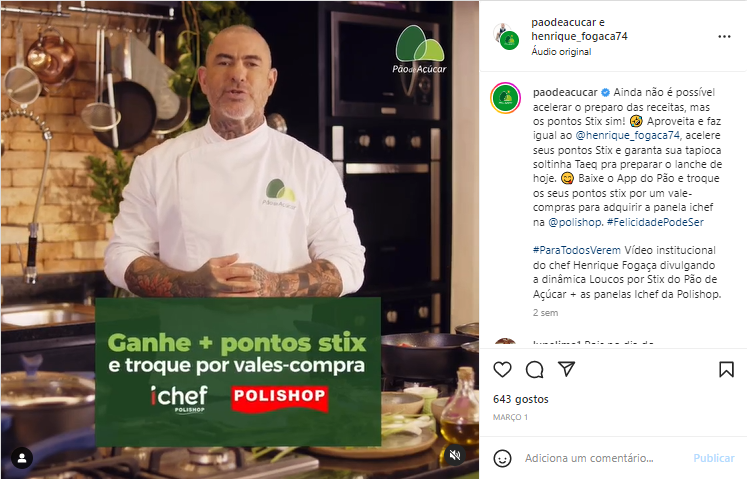Open the combined profile avatar in header
The width and height of the screenshot is (747, 479).
(x=506, y=36)
